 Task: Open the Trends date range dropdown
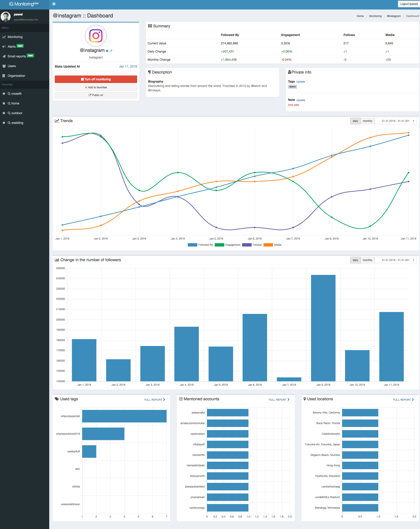(x=396, y=121)
